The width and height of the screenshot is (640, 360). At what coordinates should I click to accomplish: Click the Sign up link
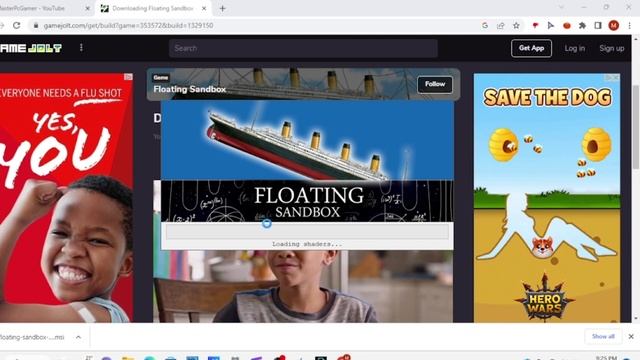611,48
